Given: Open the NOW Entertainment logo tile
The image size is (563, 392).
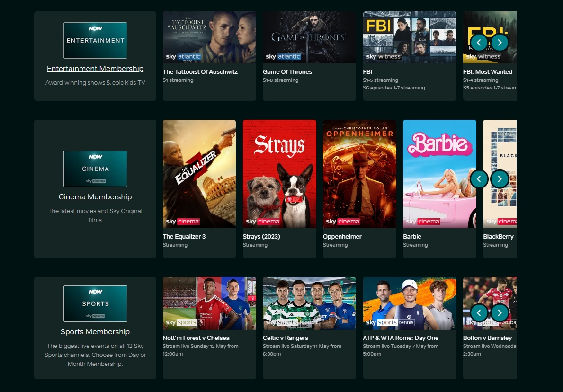Looking at the screenshot, I should pyautogui.click(x=95, y=40).
